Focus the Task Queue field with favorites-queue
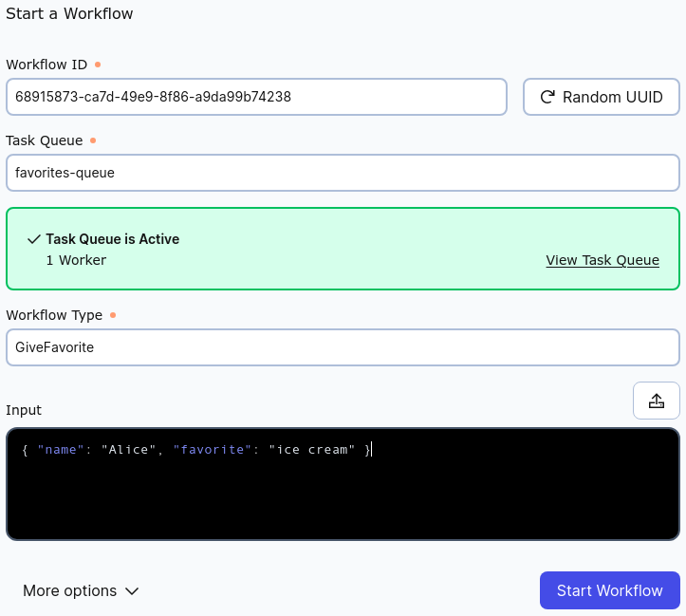 (x=343, y=173)
